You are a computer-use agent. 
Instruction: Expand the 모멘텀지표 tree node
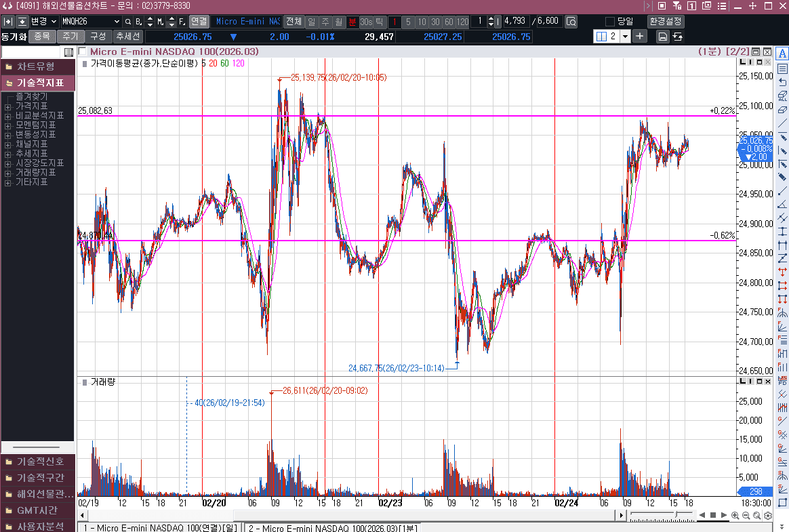coord(7,125)
